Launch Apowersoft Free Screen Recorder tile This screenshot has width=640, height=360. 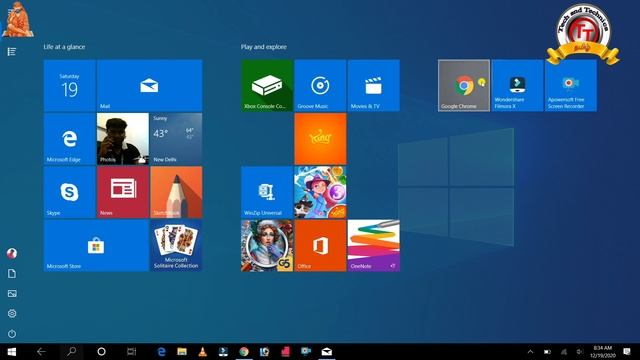(x=571, y=85)
